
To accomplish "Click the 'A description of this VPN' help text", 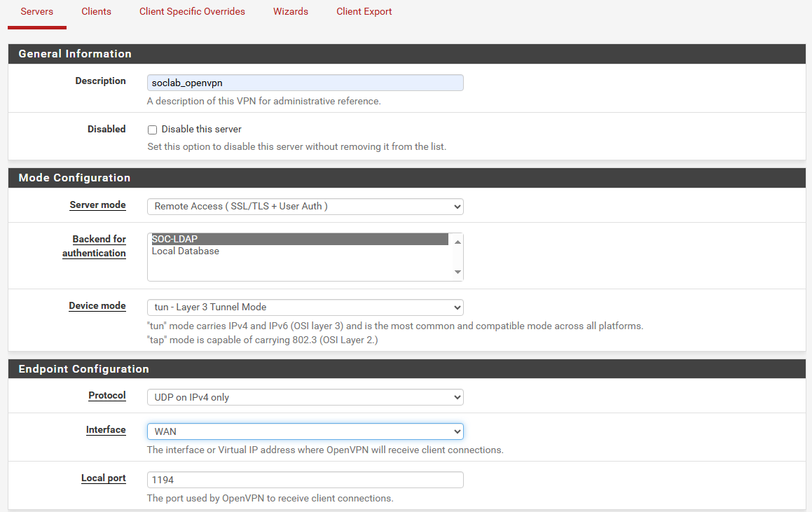I will pyautogui.click(x=263, y=102).
